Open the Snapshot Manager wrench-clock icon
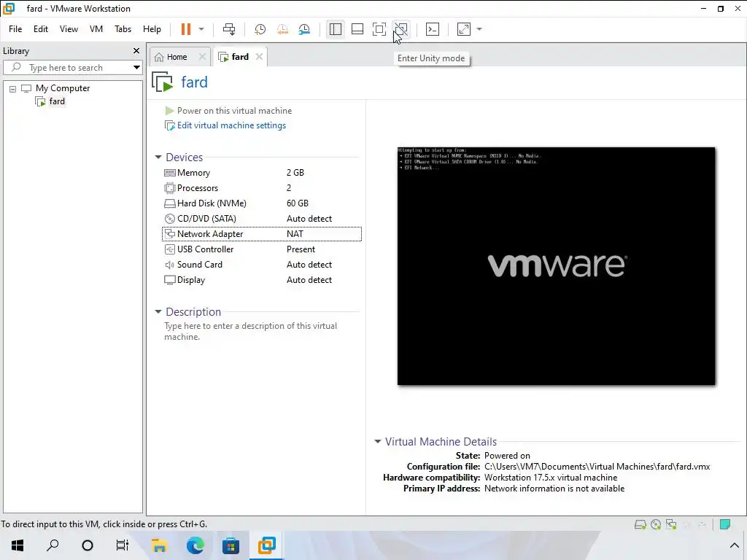747x560 pixels. click(x=304, y=29)
